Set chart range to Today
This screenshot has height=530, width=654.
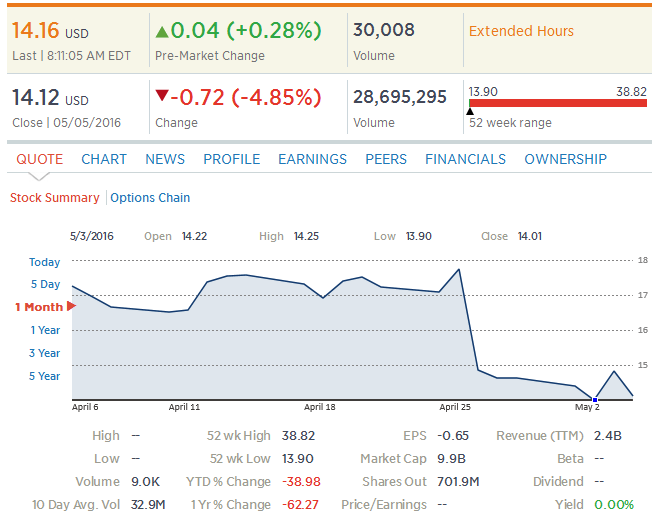(45, 262)
